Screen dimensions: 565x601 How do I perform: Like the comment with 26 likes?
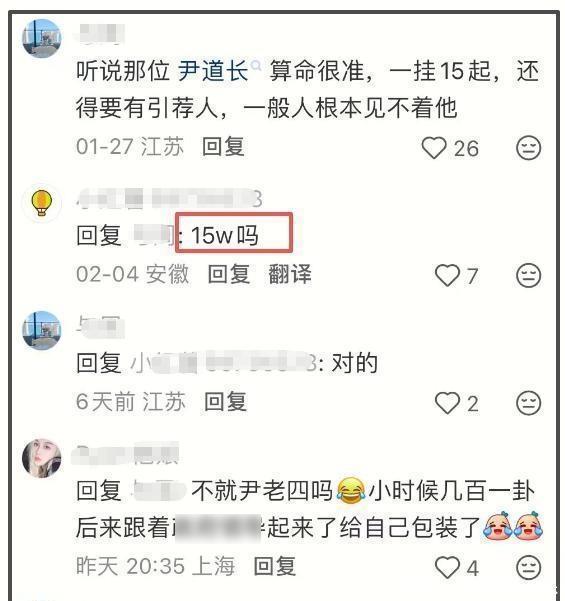[434, 148]
